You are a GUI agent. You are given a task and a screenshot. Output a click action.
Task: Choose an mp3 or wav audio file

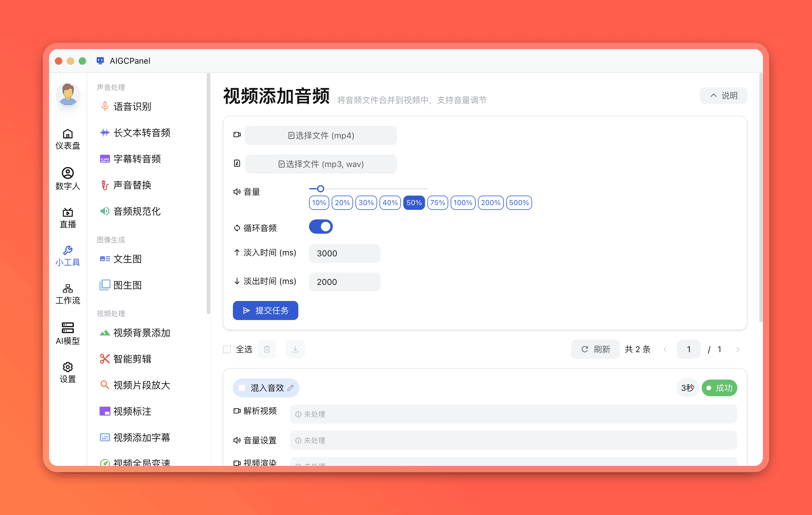point(321,164)
